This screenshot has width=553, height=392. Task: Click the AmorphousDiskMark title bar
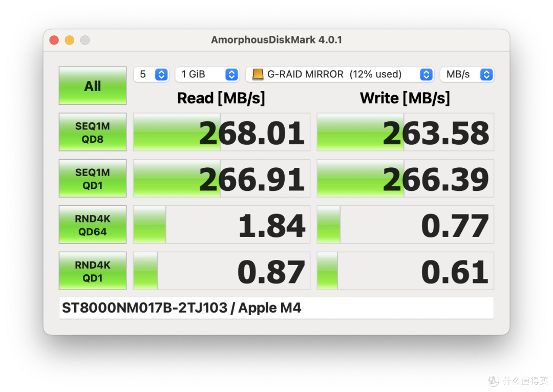(x=276, y=40)
